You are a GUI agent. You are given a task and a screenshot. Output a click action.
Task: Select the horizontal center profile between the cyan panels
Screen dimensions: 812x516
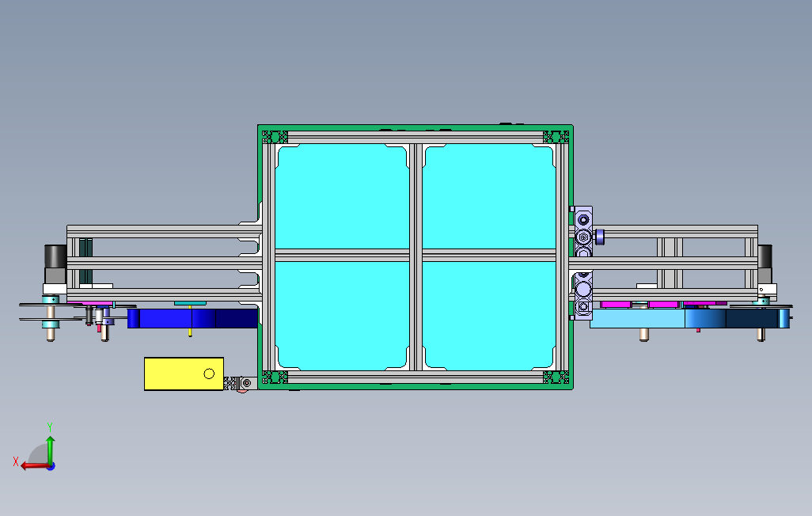coord(415,256)
